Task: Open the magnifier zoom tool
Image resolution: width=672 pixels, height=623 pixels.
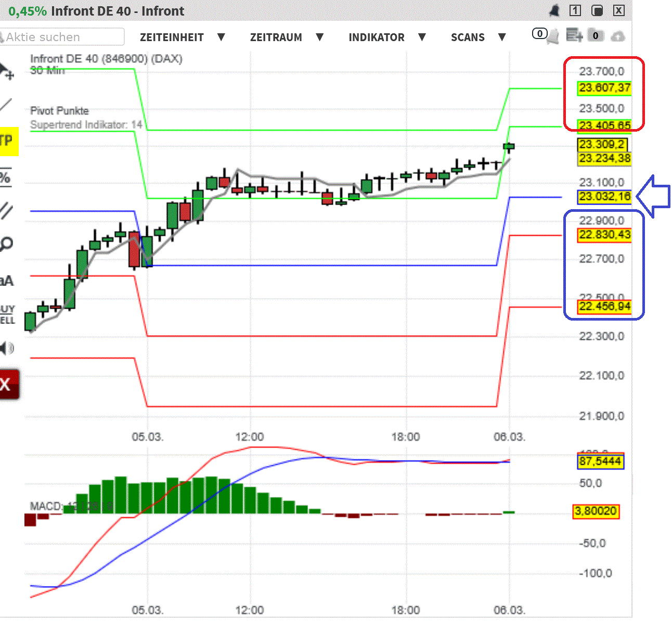Action: [7, 243]
